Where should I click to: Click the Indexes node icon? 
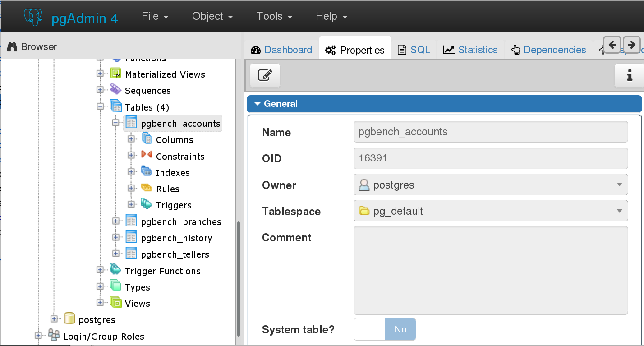click(x=147, y=171)
